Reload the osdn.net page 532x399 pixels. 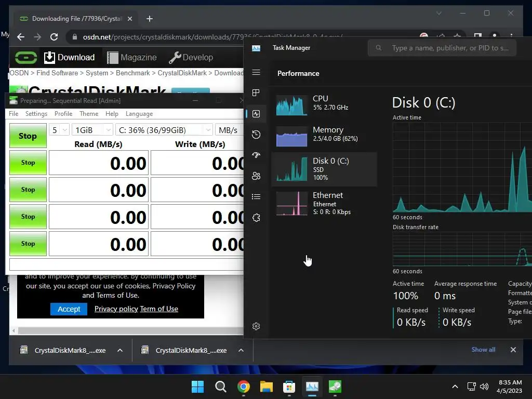tap(54, 37)
